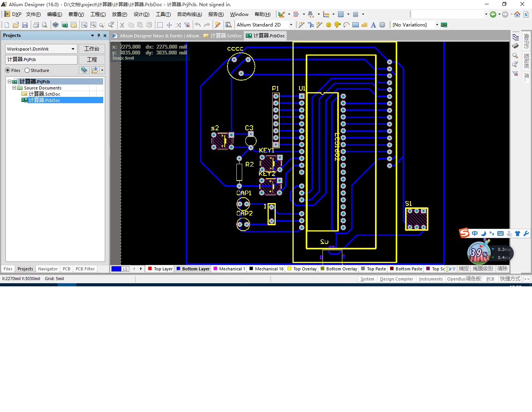The width and height of the screenshot is (532, 412).
Task: Click the Home page icon
Action: tap(517, 14)
